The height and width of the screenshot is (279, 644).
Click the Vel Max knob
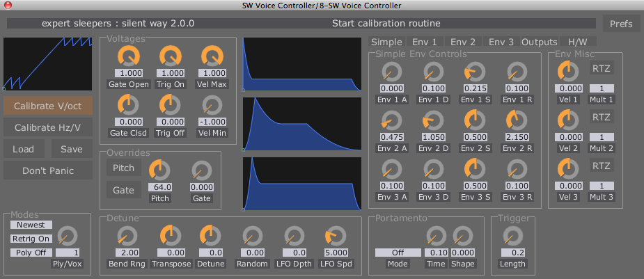212,56
